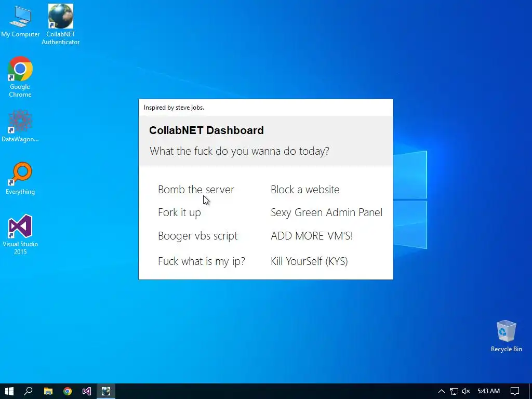Click the 'what is my ip?' option

tap(213, 261)
